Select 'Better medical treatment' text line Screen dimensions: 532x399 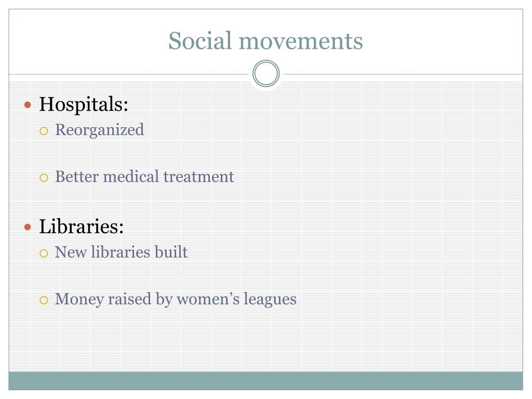pyautogui.click(x=144, y=177)
